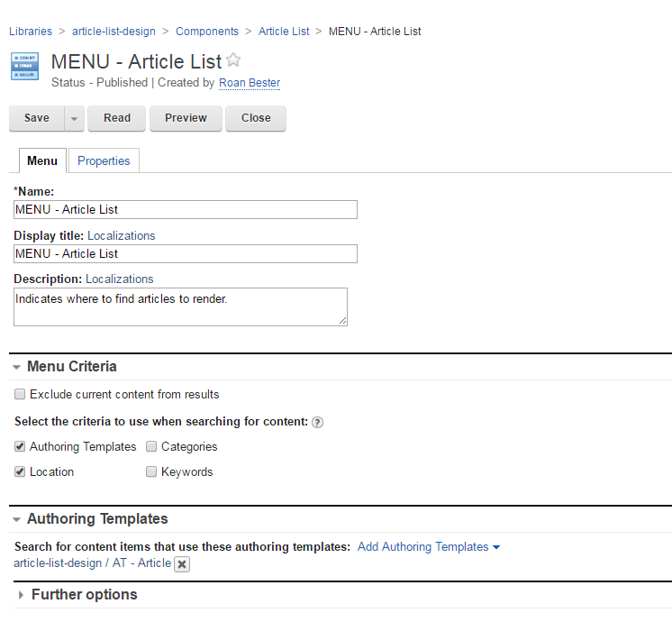Uncheck the Location criteria checkbox
The image size is (672, 622).
click(20, 471)
